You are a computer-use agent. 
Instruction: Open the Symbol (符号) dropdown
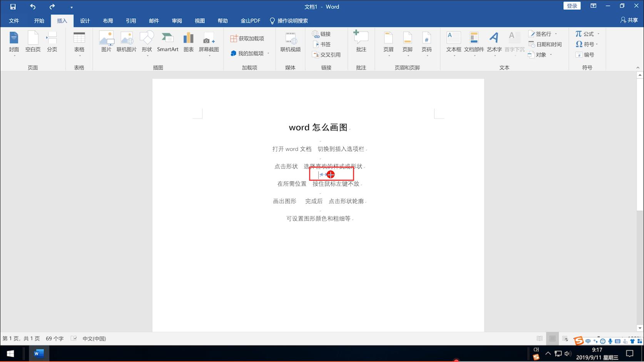click(587, 44)
